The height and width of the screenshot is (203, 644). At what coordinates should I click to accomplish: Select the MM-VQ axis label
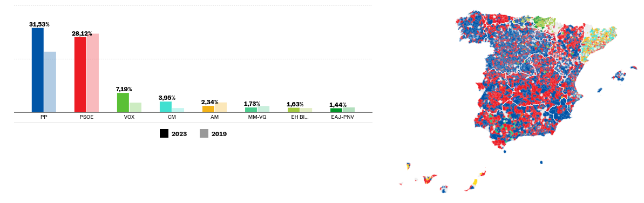click(x=257, y=117)
